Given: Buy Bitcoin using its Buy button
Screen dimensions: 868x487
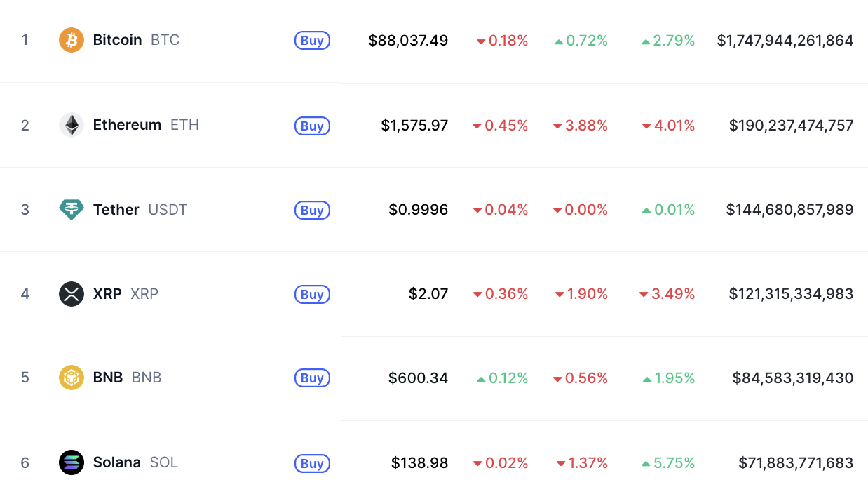Looking at the screenshot, I should (x=312, y=41).
